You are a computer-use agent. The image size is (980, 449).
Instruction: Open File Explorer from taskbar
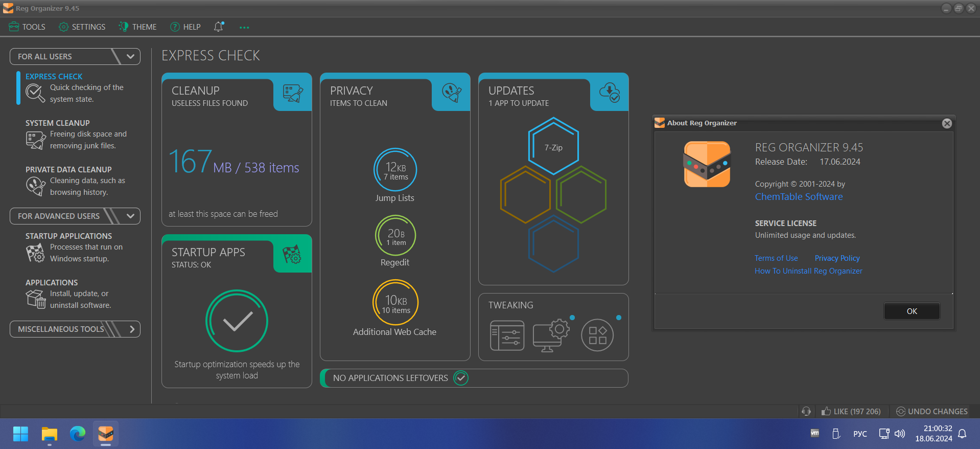(x=49, y=434)
